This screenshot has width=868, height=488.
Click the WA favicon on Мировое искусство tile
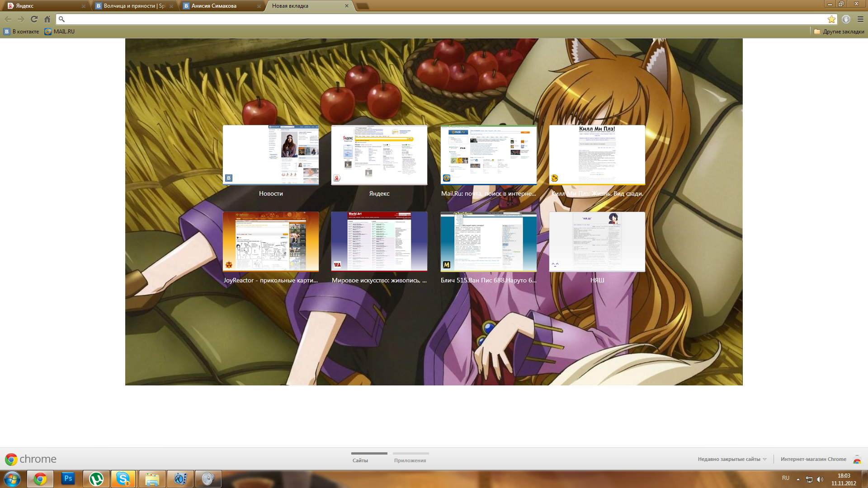coord(337,265)
